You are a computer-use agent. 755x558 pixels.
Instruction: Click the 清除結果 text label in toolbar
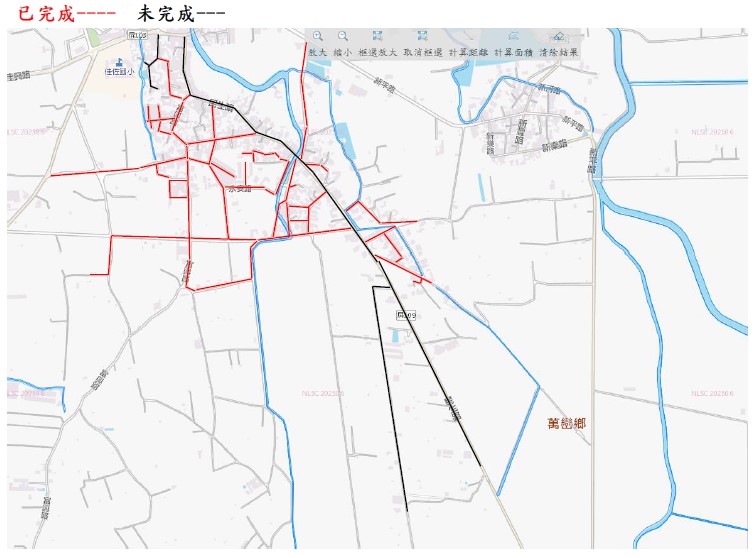click(558, 50)
